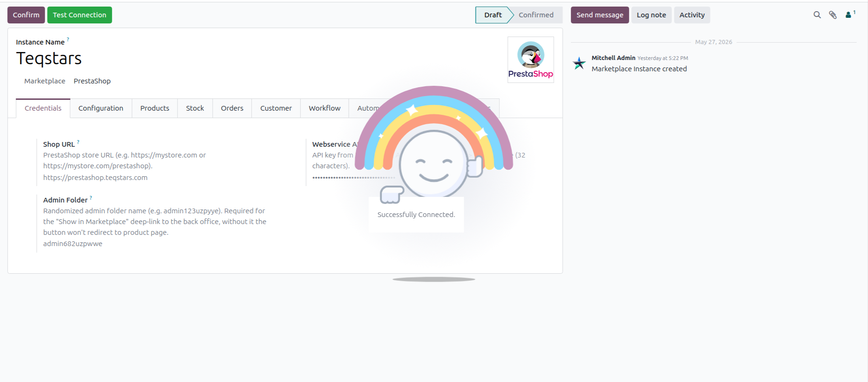Show the Shop URL help tooltip

[78, 142]
